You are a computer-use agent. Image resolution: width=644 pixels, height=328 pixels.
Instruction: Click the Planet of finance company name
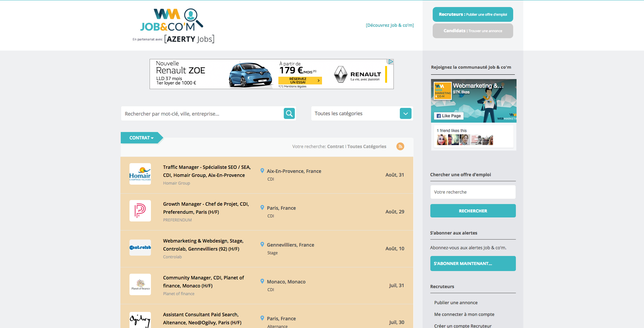tap(179, 294)
